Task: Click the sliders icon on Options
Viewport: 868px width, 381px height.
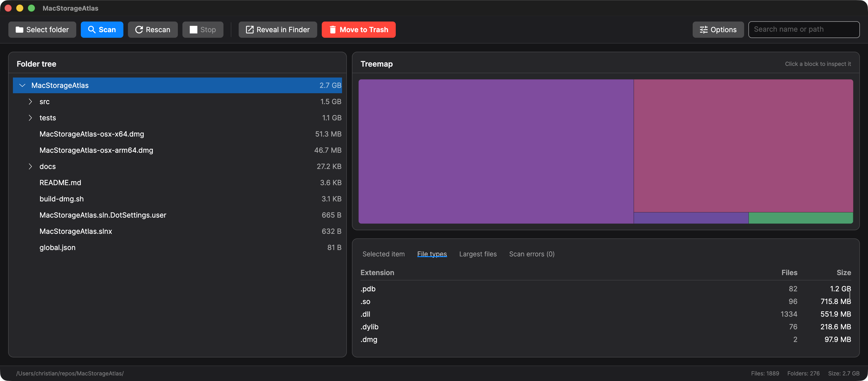Action: tap(704, 30)
